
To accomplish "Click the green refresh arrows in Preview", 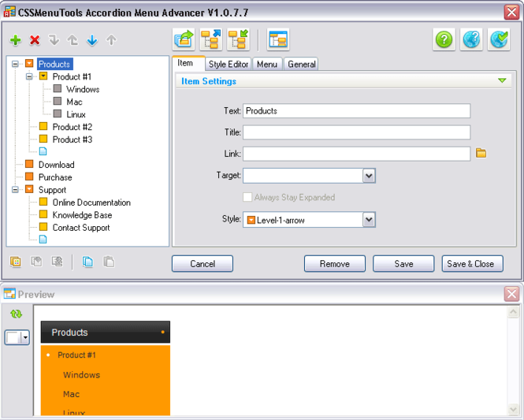I will point(16,314).
